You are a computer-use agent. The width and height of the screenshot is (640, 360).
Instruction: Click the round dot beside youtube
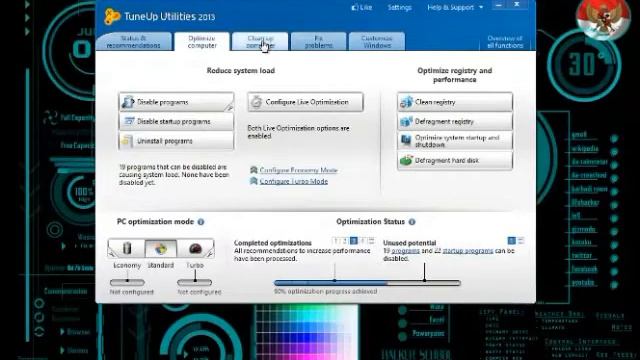point(614,284)
